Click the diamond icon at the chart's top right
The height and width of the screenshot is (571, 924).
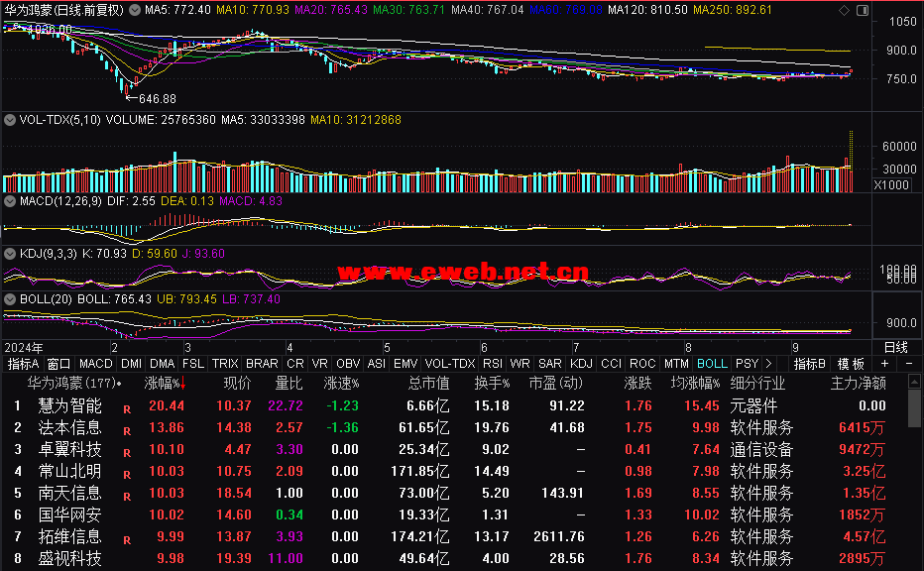(x=844, y=10)
